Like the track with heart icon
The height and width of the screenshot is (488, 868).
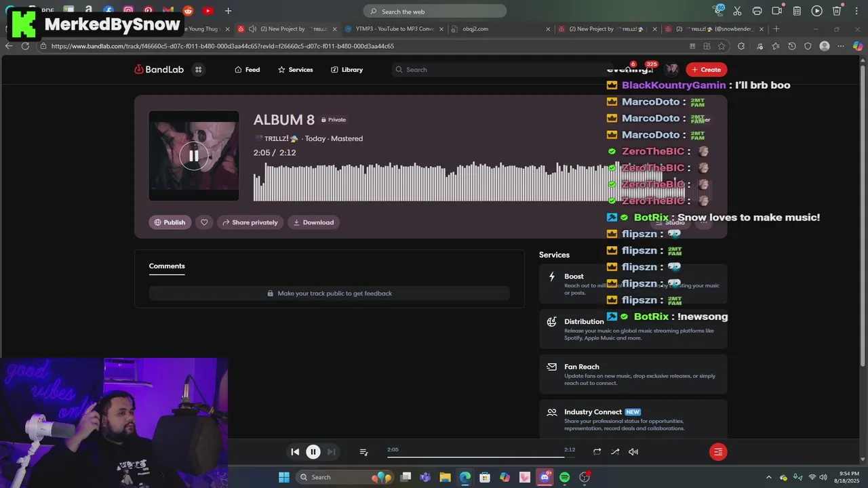pyautogui.click(x=204, y=222)
